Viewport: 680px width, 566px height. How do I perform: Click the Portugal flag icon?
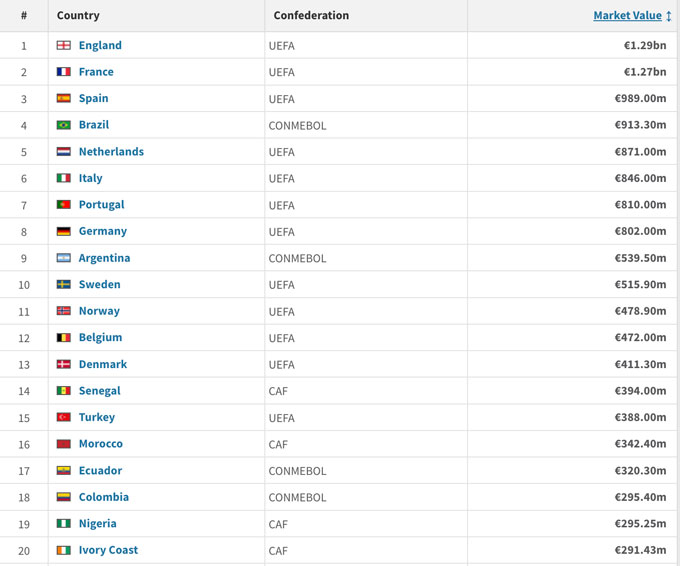click(64, 205)
